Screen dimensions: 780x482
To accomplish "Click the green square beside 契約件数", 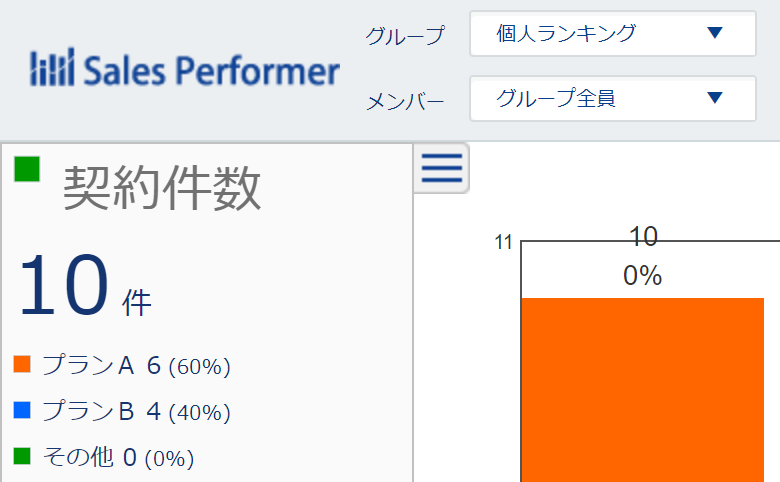I will click(27, 169).
